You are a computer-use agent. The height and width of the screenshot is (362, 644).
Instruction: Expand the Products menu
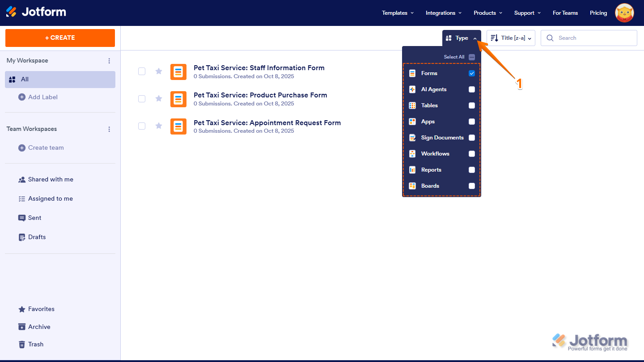(488, 13)
